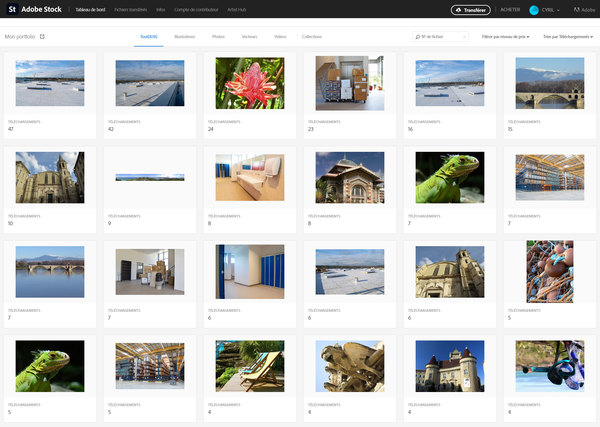Open the ACHETER link
Screen dimensions: 600x427
[x=510, y=10]
